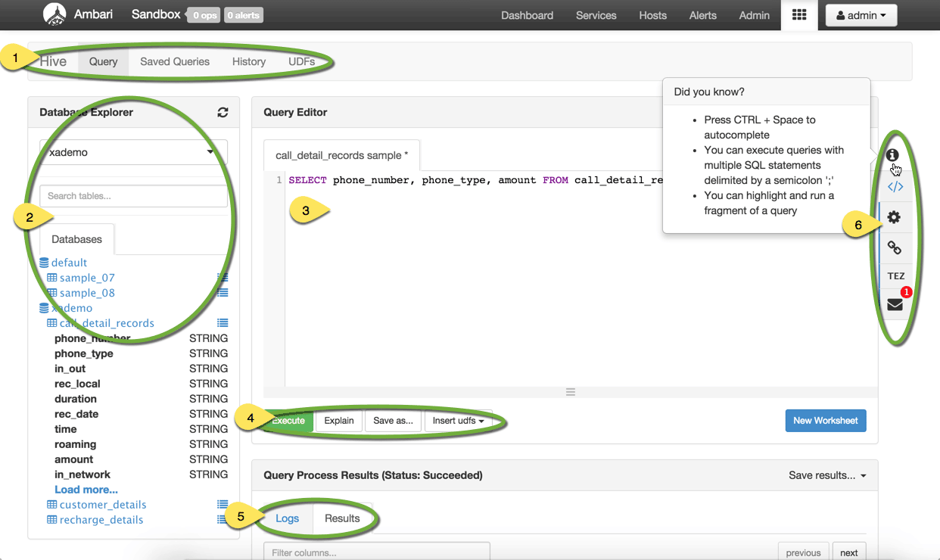Click the Sandbox cluster name
940x560 pixels.
point(156,14)
